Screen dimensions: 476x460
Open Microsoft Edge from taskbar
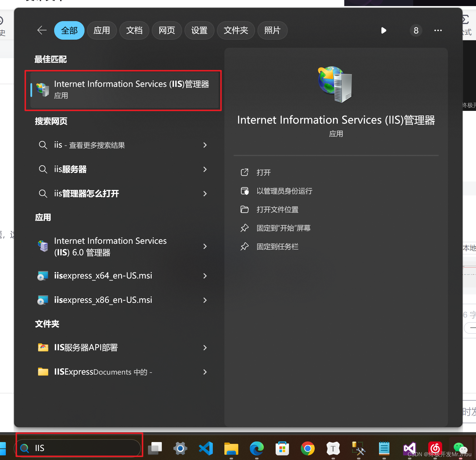(x=257, y=448)
